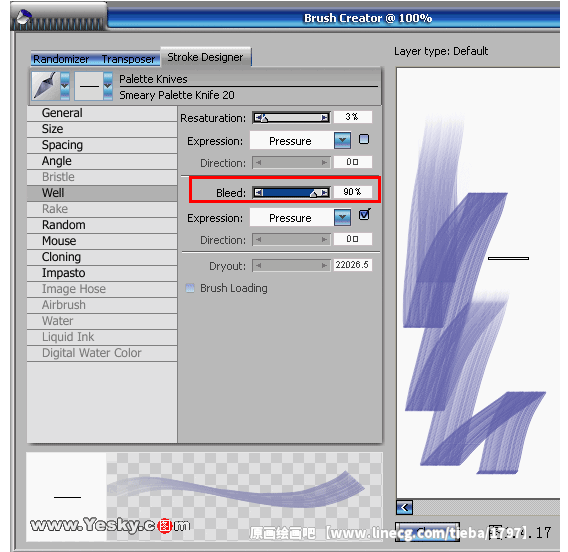Open the Mouse settings section

coord(102,241)
